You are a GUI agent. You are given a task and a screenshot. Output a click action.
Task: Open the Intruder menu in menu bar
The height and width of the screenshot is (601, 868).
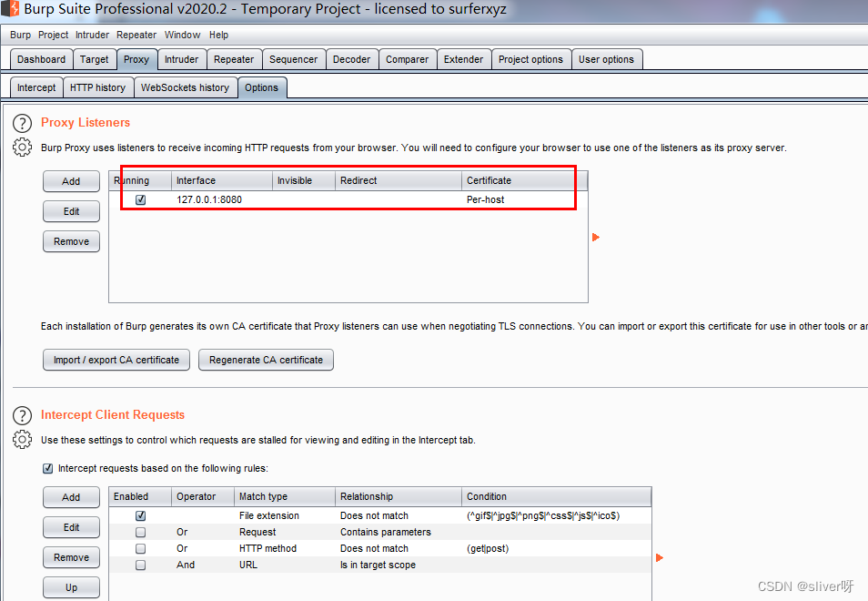click(93, 35)
